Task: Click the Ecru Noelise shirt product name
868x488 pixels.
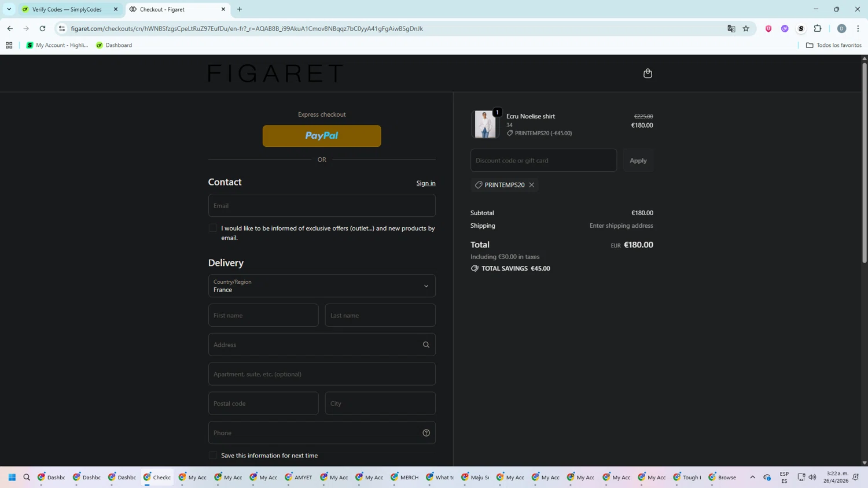Action: click(x=531, y=116)
